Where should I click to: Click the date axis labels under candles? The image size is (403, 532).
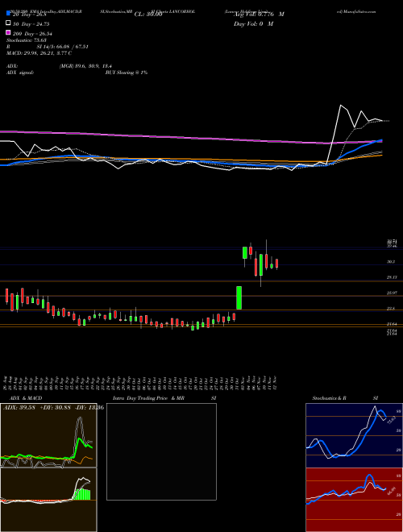tap(142, 383)
